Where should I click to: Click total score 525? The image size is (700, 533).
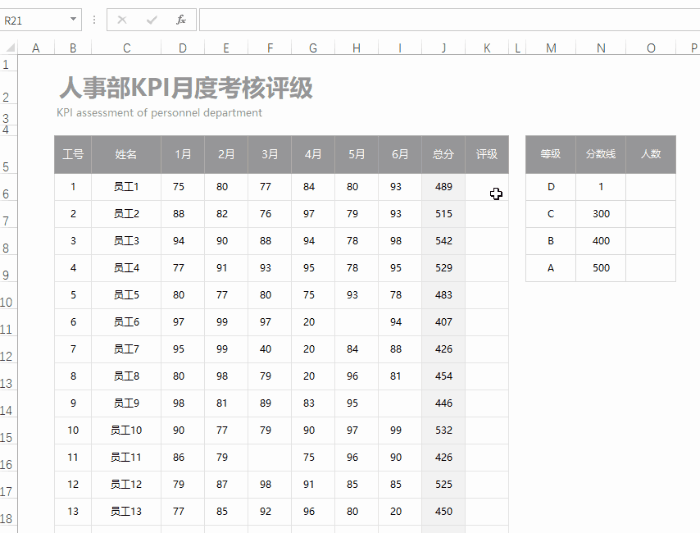point(443,484)
